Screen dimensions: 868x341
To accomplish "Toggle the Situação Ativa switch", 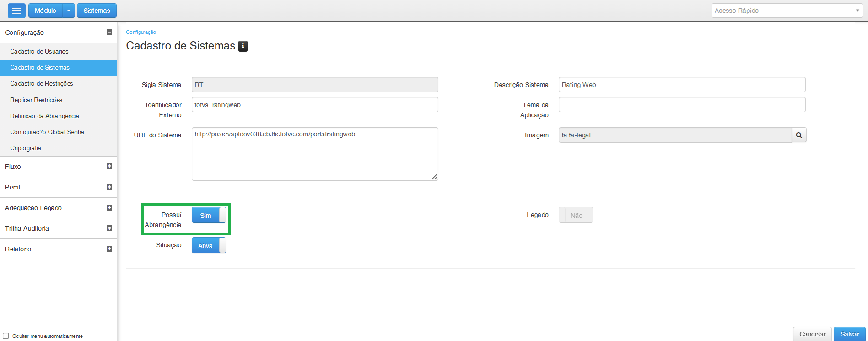I will click(209, 245).
